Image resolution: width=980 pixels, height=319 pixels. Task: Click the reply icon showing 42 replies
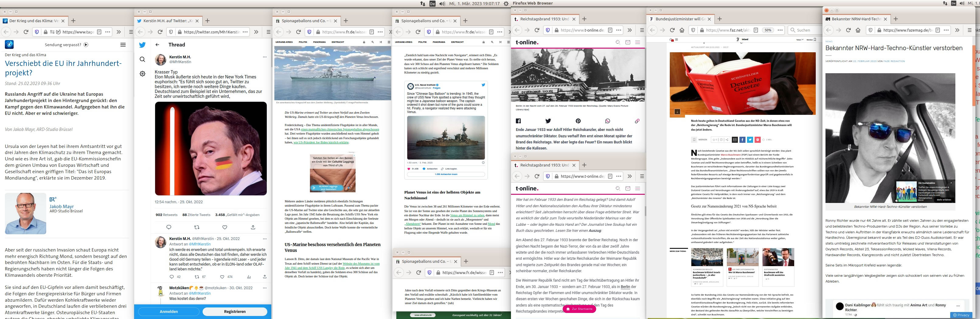click(x=172, y=276)
